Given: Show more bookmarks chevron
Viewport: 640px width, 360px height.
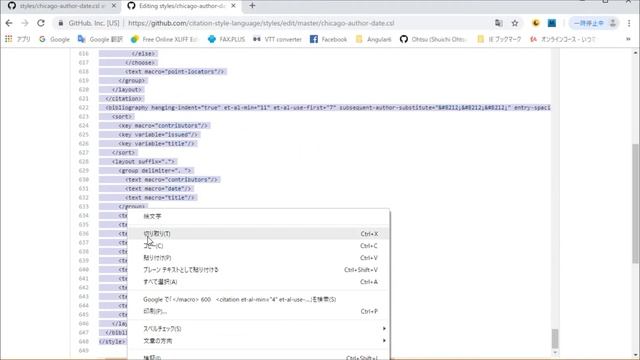Looking at the screenshot, I should [x=628, y=39].
